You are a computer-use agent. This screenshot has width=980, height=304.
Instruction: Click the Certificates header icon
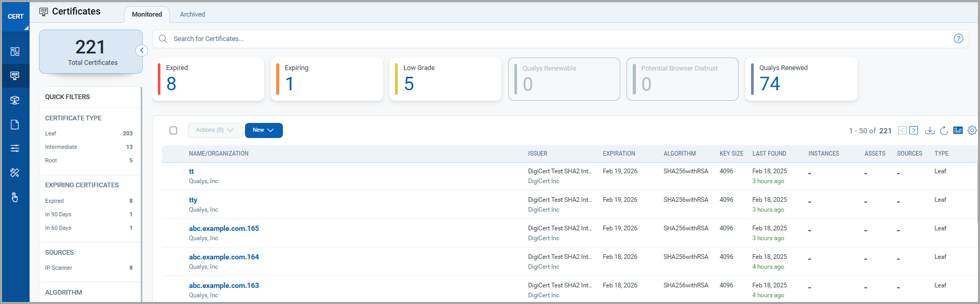click(x=44, y=11)
